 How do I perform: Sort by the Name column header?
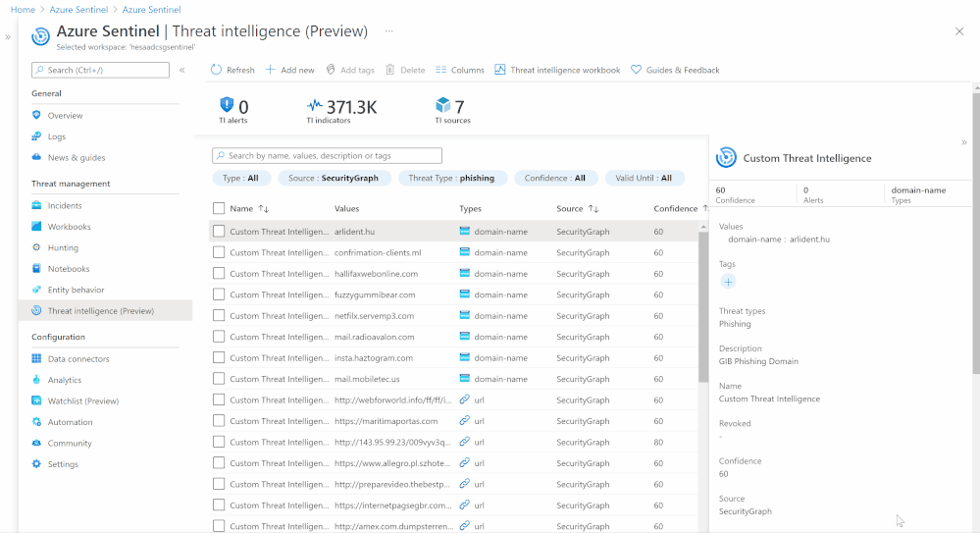(241, 208)
